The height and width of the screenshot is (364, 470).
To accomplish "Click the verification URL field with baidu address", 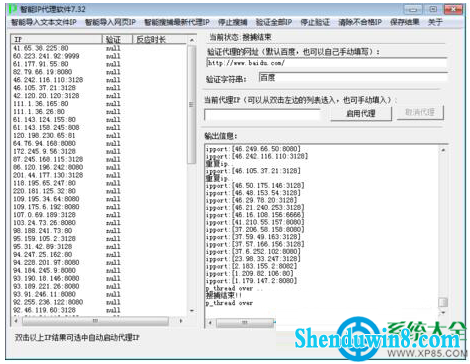I will click(x=327, y=63).
